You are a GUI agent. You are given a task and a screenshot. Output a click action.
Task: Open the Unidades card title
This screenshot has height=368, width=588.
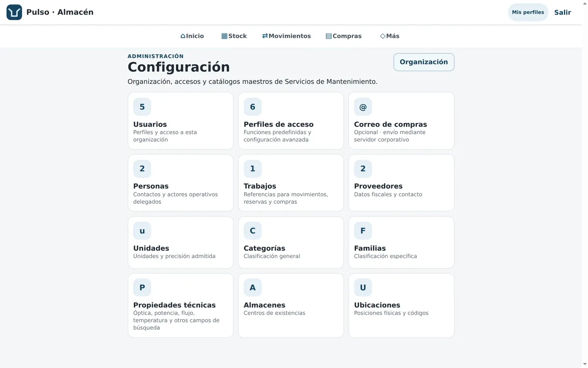pyautogui.click(x=151, y=248)
